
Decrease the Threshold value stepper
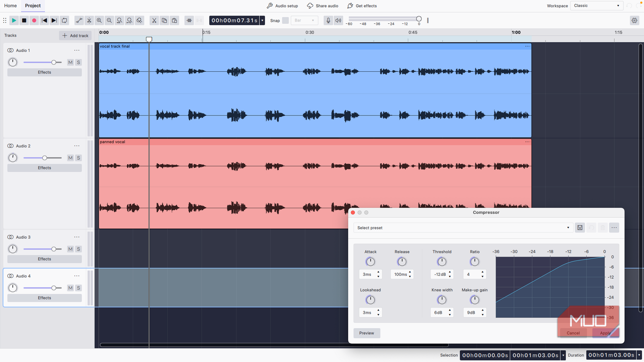click(x=450, y=277)
